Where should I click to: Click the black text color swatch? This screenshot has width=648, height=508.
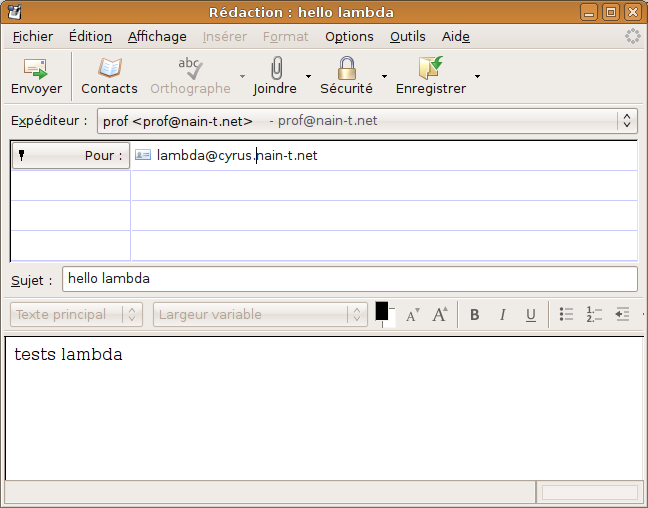click(382, 311)
